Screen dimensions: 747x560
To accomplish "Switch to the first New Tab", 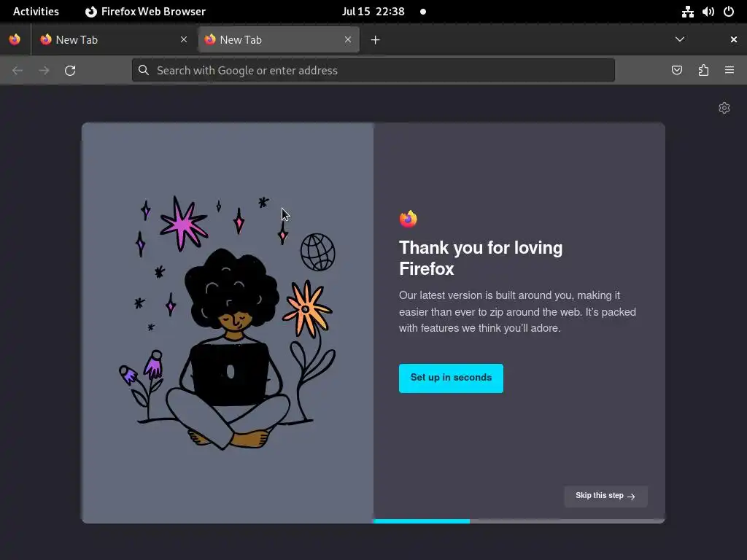I will [114, 40].
